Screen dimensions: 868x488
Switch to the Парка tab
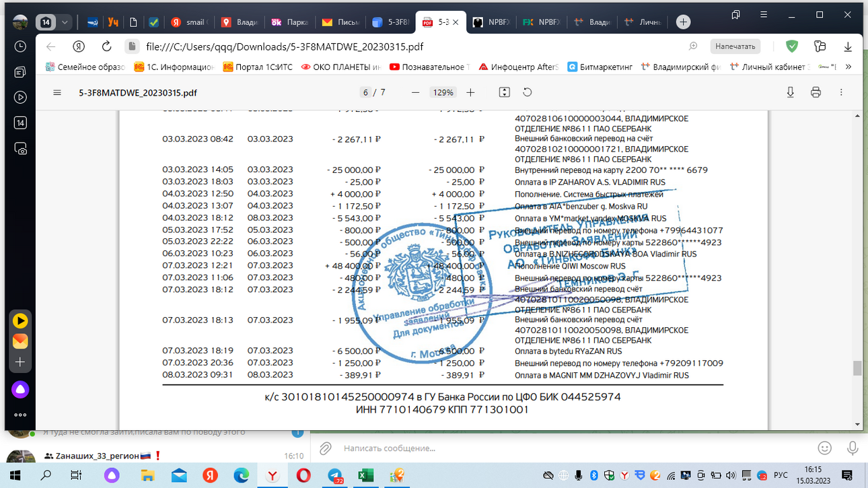[289, 22]
